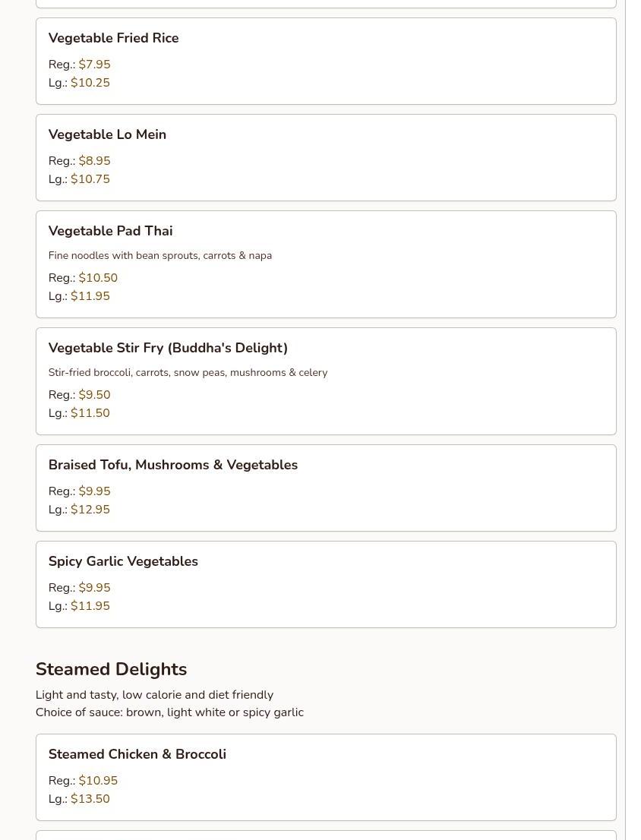The image size is (641, 840).
Task: Pick the $10.75 large Lo Mein price
Action: point(90,179)
